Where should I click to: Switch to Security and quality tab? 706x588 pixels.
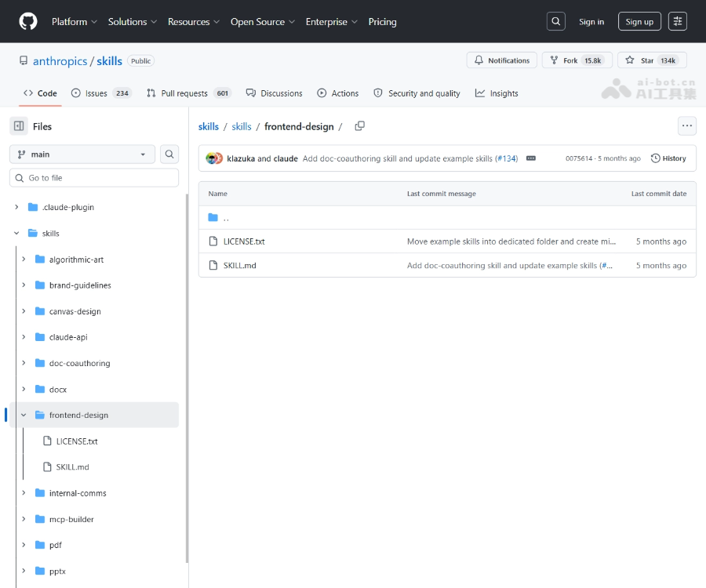417,93
